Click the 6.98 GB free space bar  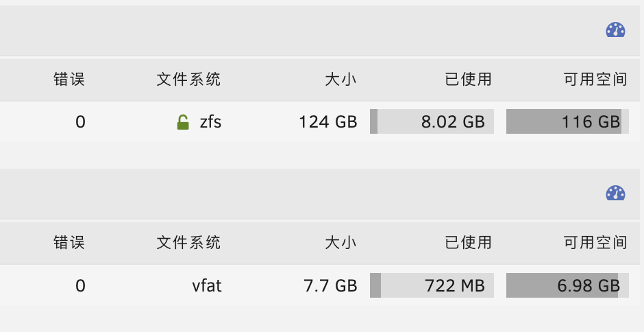coord(567,285)
